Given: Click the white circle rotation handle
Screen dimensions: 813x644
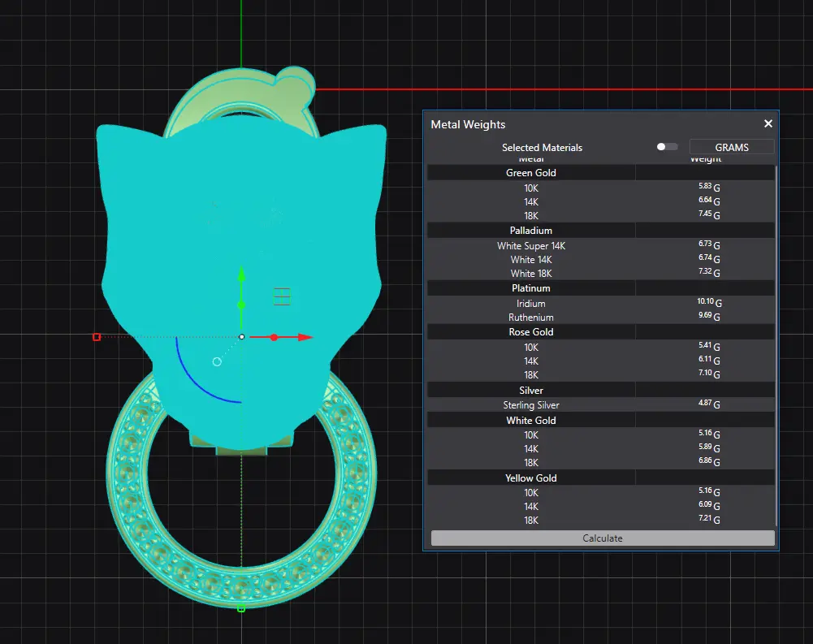Looking at the screenshot, I should [x=217, y=362].
